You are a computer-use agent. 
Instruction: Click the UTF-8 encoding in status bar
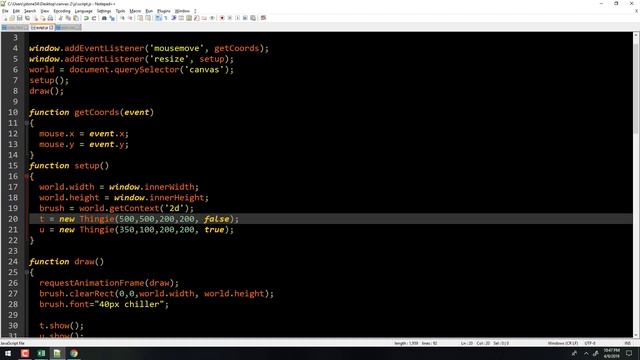(590, 343)
